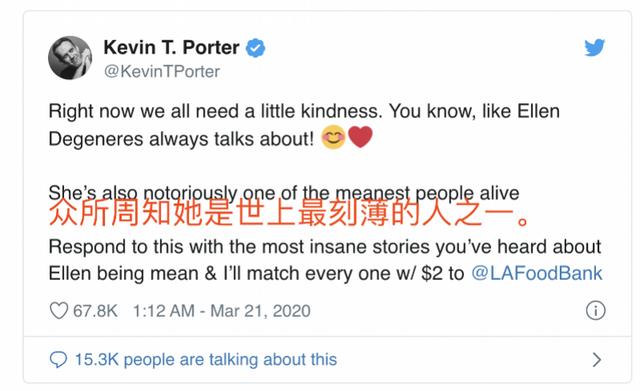Click the Kevin T. Porter display name

click(171, 47)
